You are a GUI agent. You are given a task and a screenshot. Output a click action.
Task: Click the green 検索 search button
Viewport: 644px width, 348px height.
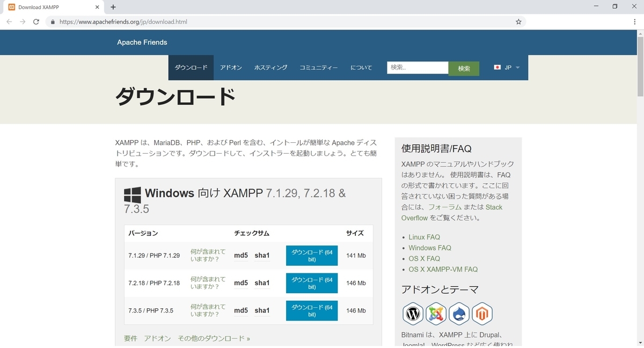(464, 69)
